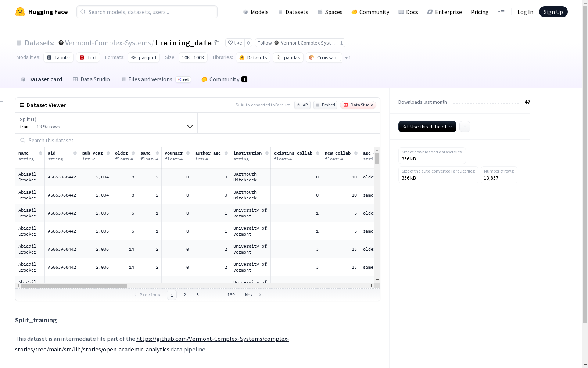Focus the main search models input

(x=147, y=12)
